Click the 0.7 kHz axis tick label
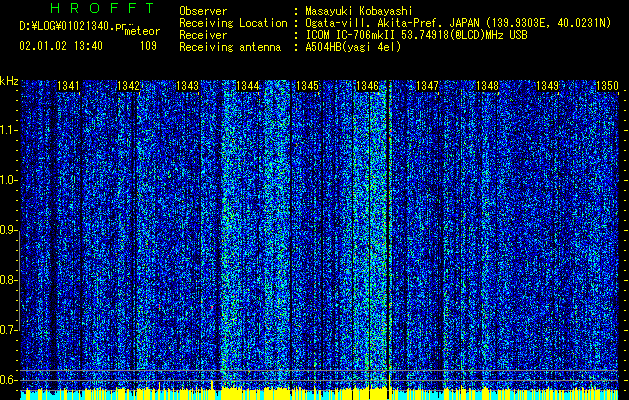This screenshot has width=629, height=400. (8, 330)
